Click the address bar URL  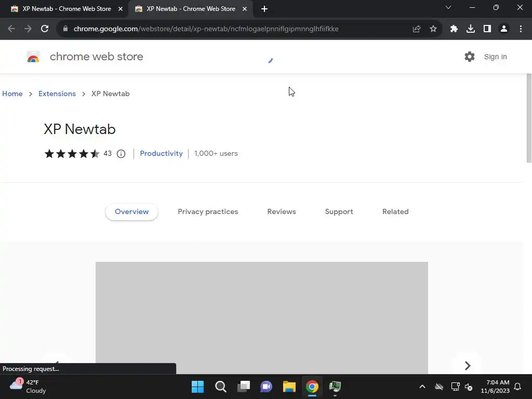click(x=206, y=29)
